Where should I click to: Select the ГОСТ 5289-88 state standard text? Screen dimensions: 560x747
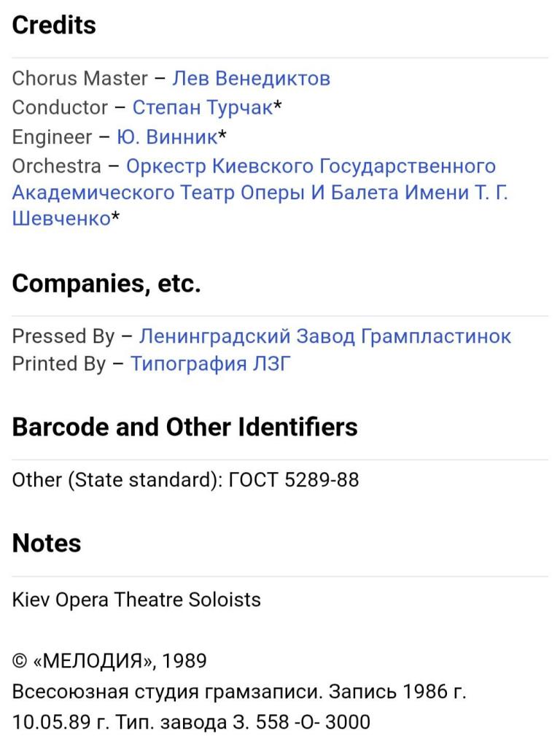tap(294, 480)
